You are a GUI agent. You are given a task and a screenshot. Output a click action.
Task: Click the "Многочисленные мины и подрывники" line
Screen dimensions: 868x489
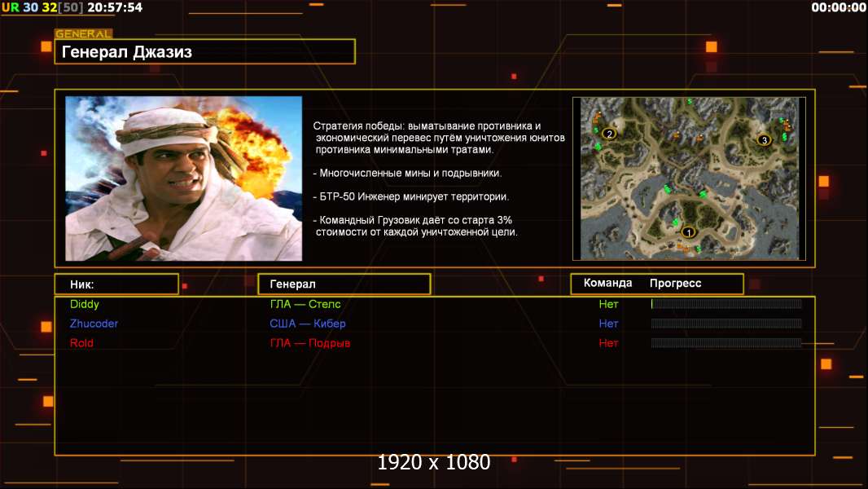pos(407,174)
